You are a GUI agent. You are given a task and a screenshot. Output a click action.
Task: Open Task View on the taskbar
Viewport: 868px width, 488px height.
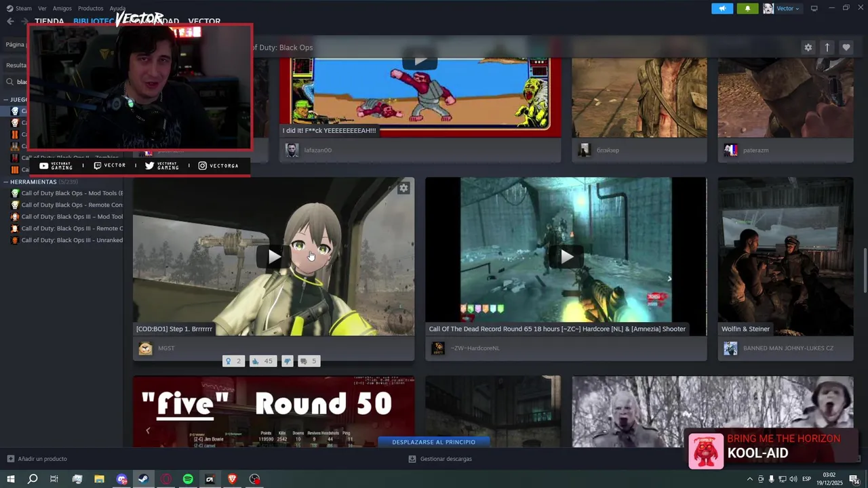54,479
